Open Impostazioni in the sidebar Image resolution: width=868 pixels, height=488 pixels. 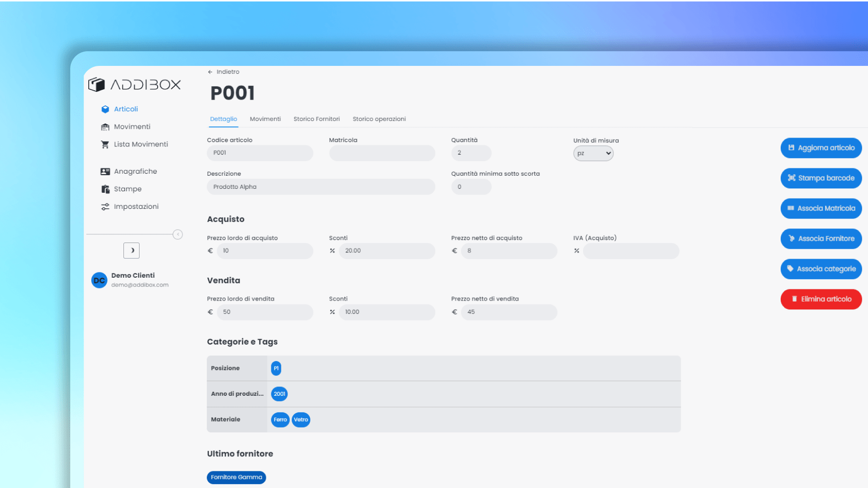136,207
